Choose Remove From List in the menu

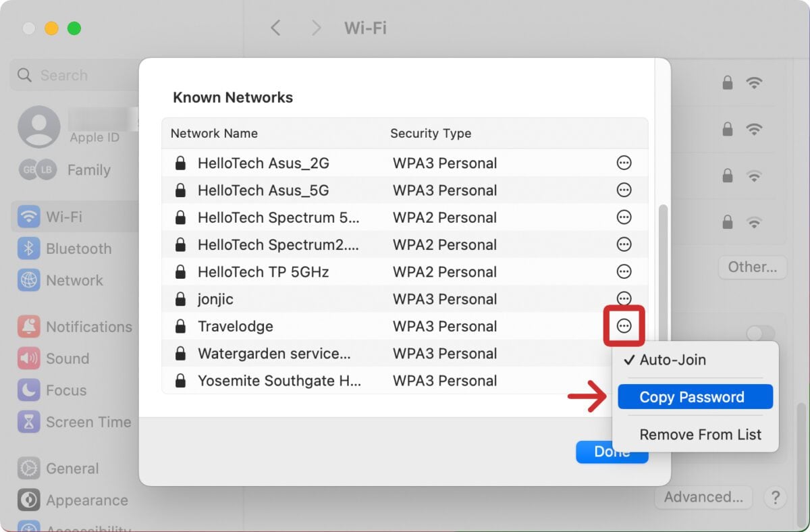click(x=700, y=434)
